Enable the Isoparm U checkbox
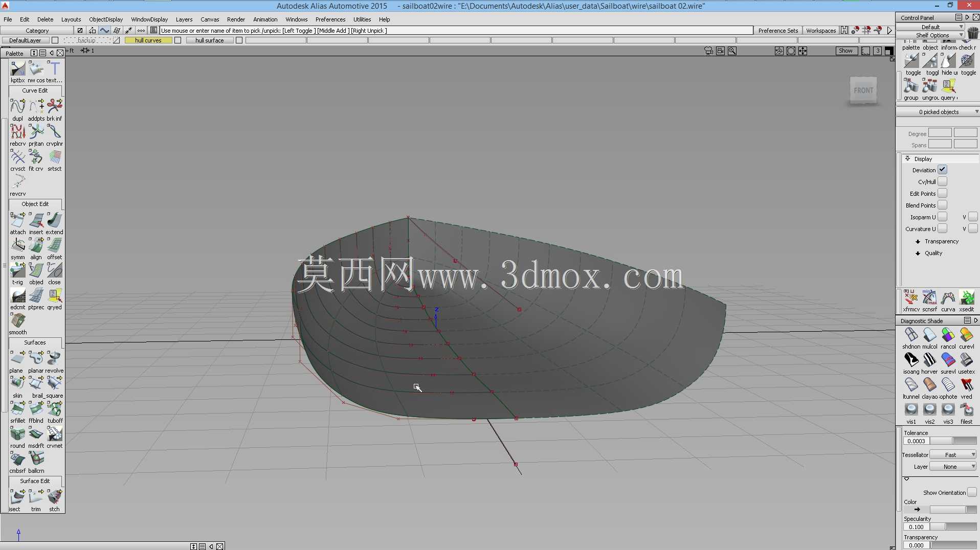Viewport: 980px width, 550px height. [x=942, y=217]
